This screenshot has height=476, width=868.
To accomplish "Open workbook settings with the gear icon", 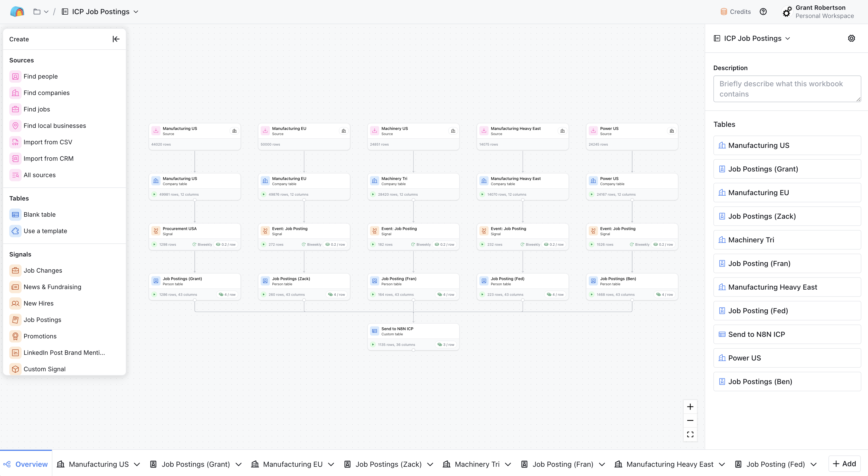I will (x=851, y=39).
